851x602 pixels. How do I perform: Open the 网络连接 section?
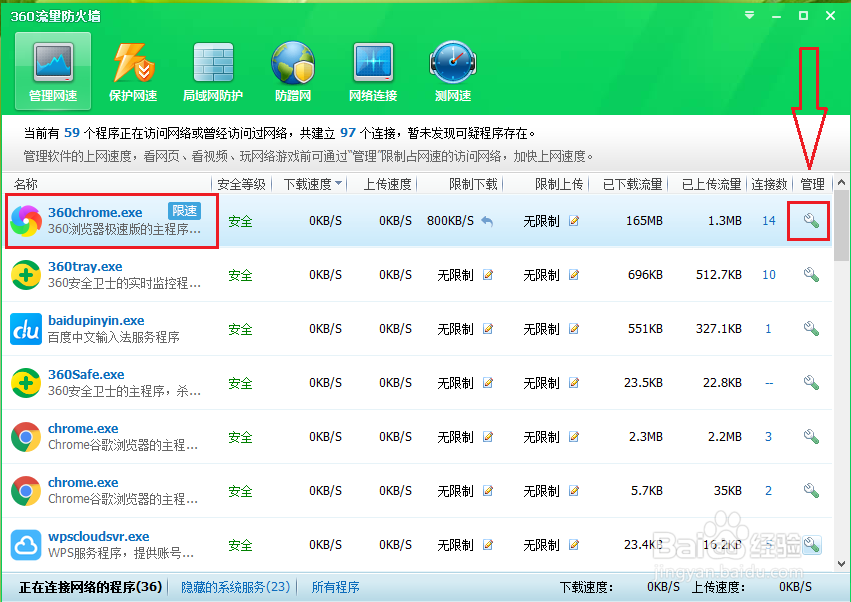point(373,71)
